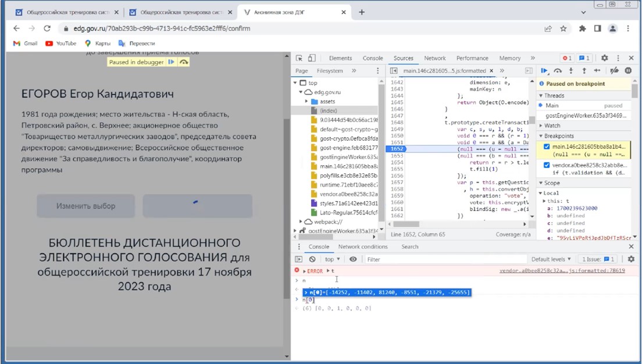The height and width of the screenshot is (364, 642).
Task: Toggle live expression eye icon
Action: [x=353, y=259]
